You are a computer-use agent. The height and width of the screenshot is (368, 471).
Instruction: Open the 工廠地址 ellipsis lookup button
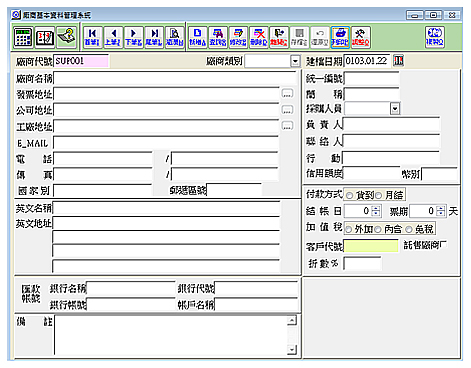(x=287, y=126)
